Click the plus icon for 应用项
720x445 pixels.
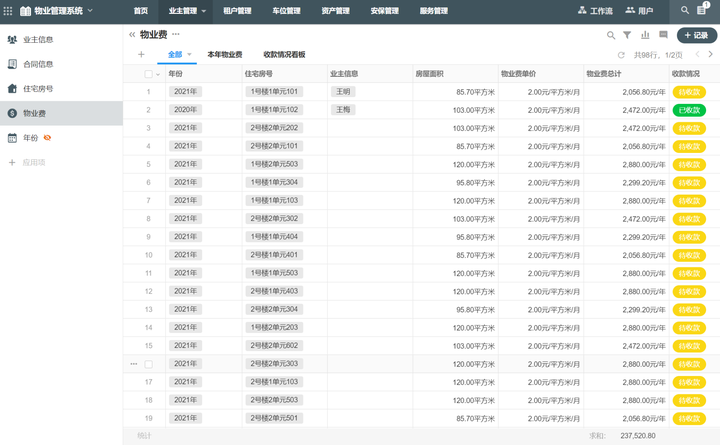[12, 162]
